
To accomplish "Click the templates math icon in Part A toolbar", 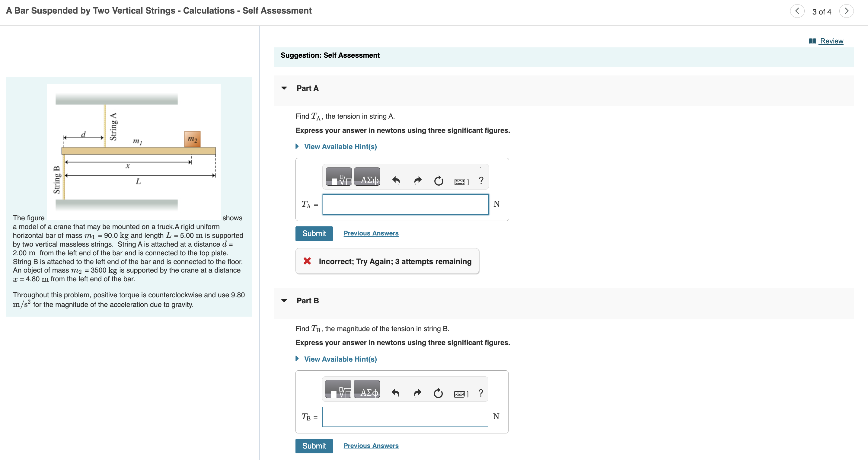I will pyautogui.click(x=339, y=177).
